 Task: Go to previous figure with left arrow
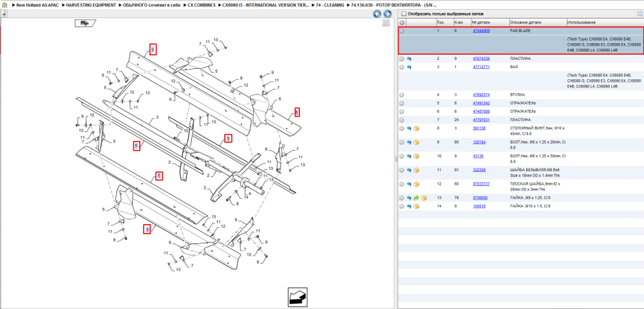[x=377, y=14]
